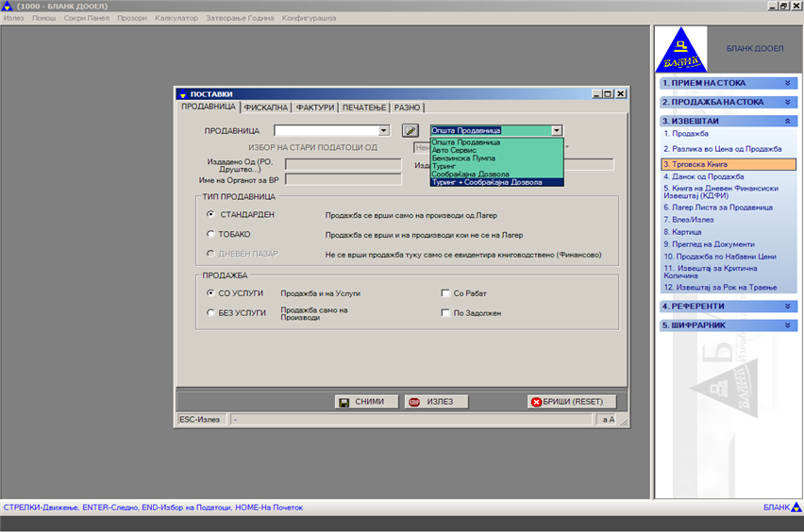
Task: Choose the БЕЗ УСЛУГИ radio option
Action: [x=210, y=312]
